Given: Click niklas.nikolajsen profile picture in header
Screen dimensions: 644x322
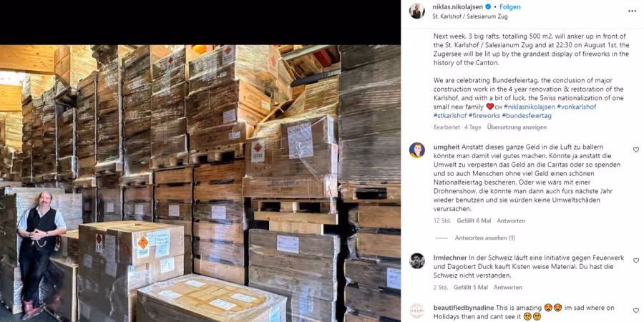Looking at the screenshot, I should tap(417, 11).
